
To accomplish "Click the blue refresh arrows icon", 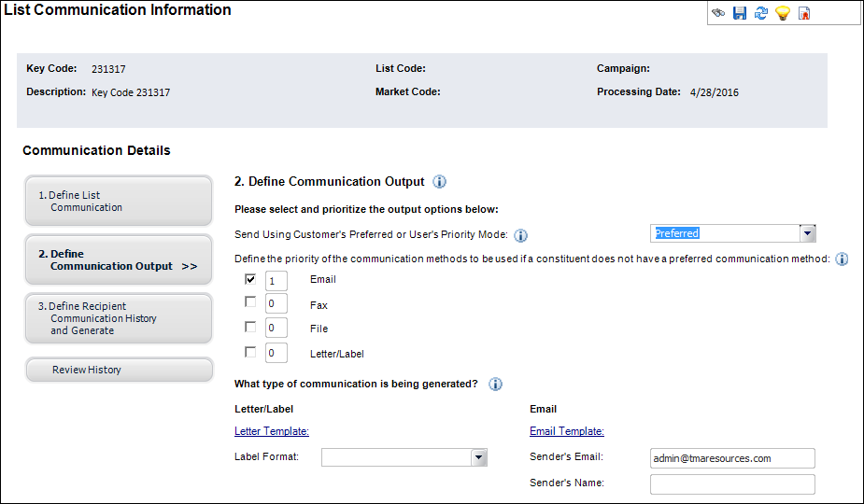I will 761,13.
